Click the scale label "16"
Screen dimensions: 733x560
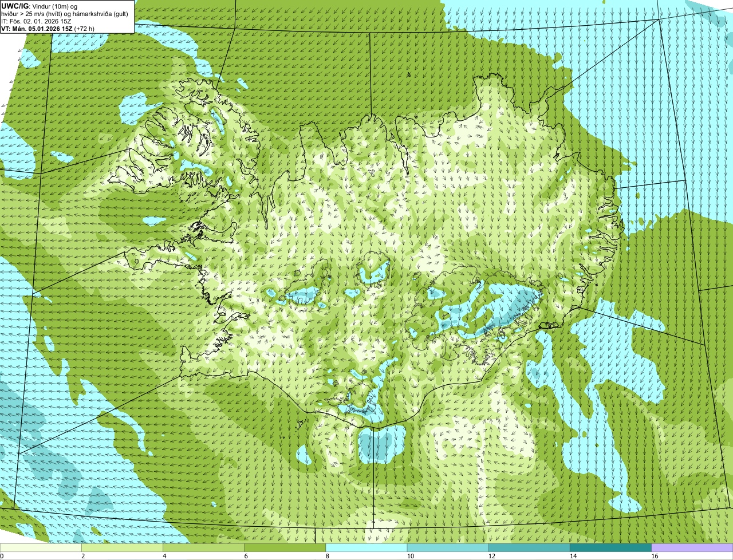[655, 556]
